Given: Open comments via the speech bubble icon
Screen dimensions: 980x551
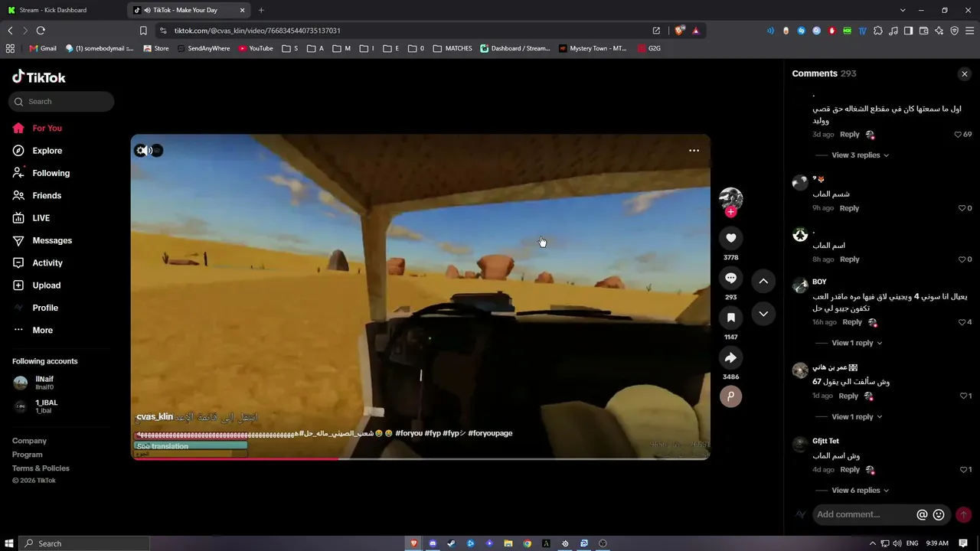Looking at the screenshot, I should (x=730, y=278).
